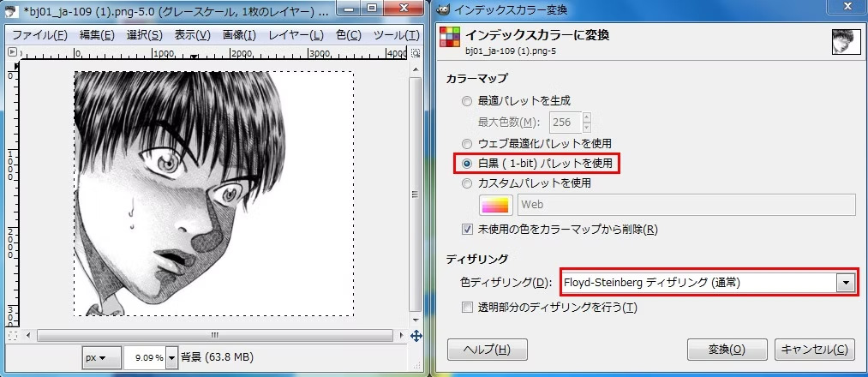868x377 pixels.
Task: Click the image menu arrow at the ruler corner
Action: click(x=13, y=52)
